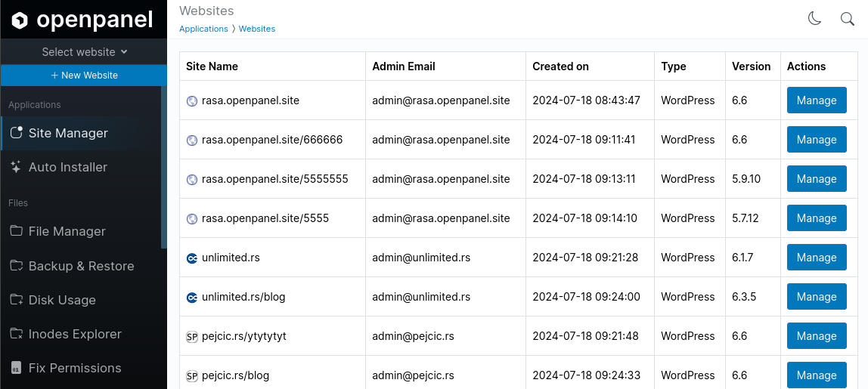Open the Inodes Explorer page
The image size is (868, 389).
click(x=82, y=334)
